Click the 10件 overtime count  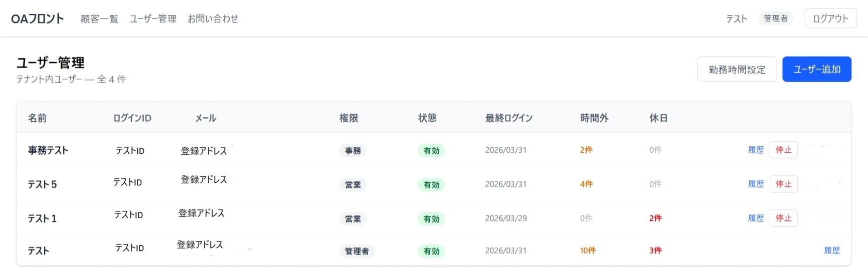tap(588, 250)
